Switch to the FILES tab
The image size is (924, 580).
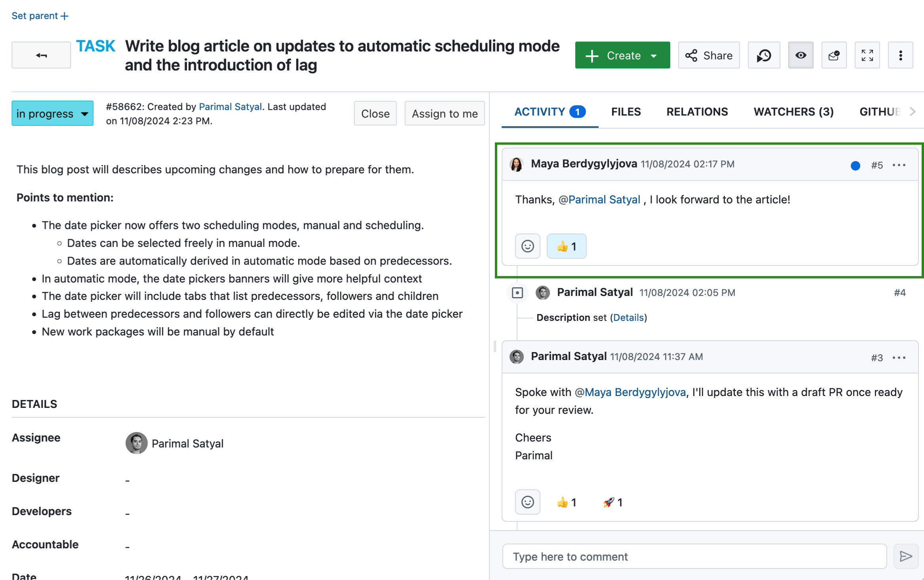pos(625,112)
